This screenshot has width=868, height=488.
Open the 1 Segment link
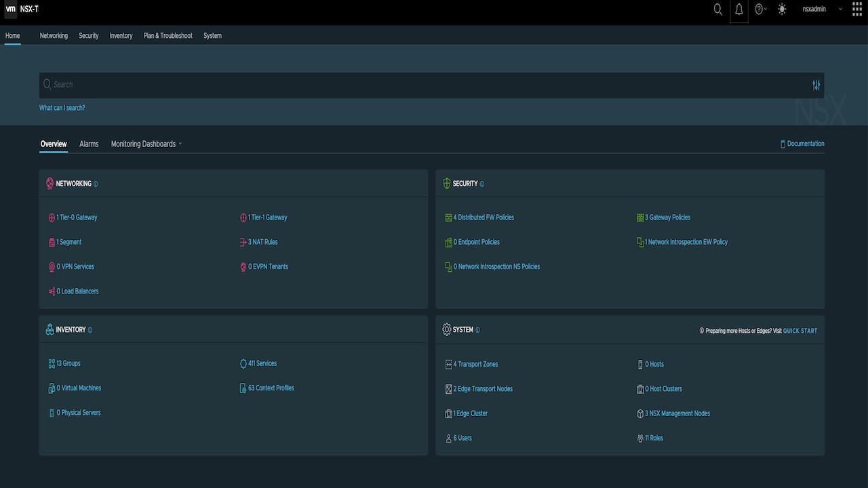point(69,242)
